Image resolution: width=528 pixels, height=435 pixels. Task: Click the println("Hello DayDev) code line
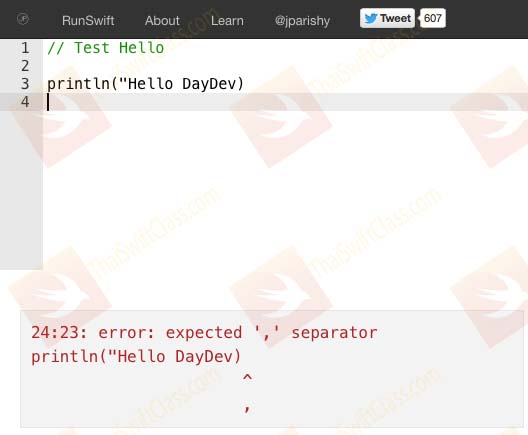pyautogui.click(x=145, y=84)
